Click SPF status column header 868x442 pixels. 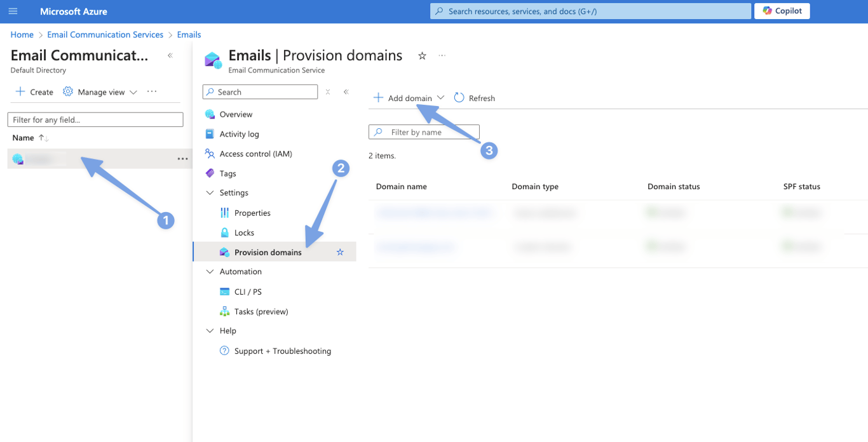tap(802, 187)
